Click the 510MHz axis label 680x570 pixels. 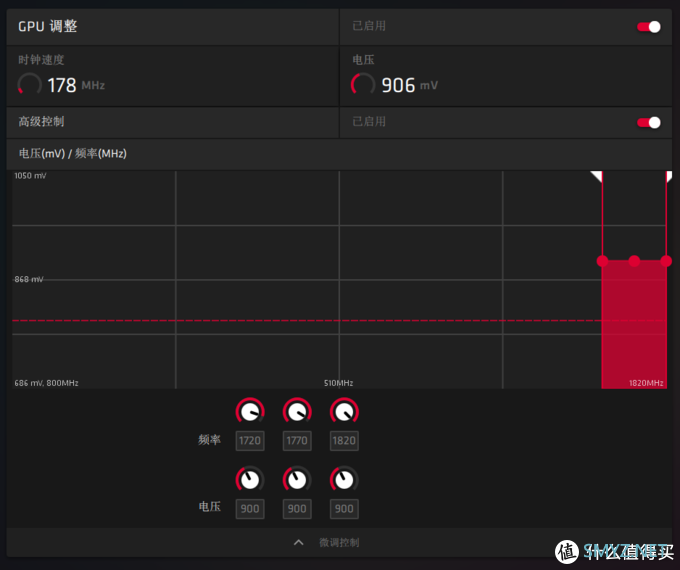(x=338, y=383)
